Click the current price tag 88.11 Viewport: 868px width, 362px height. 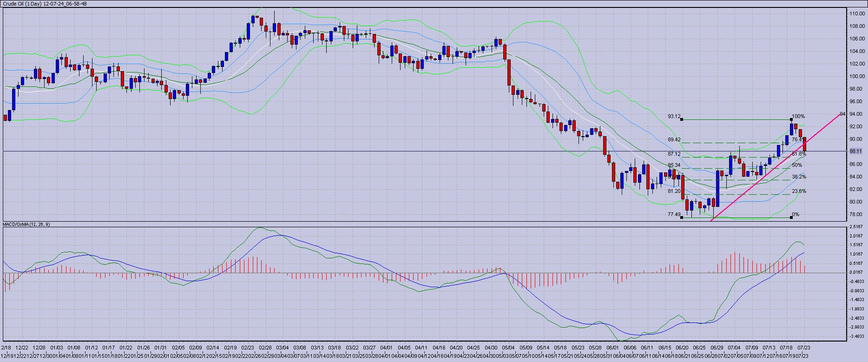pos(855,151)
